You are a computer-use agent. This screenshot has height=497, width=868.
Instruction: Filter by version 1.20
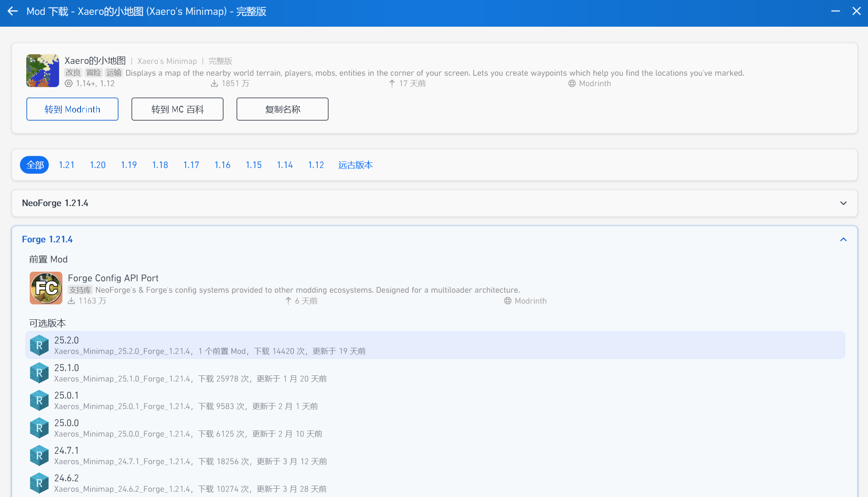click(98, 165)
